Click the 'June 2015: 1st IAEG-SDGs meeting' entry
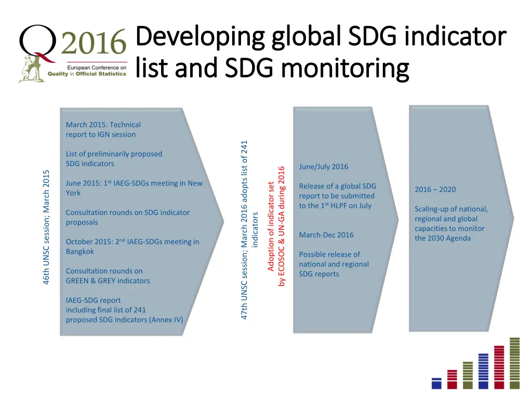Viewport: 532px width, 399px height. 134,188
